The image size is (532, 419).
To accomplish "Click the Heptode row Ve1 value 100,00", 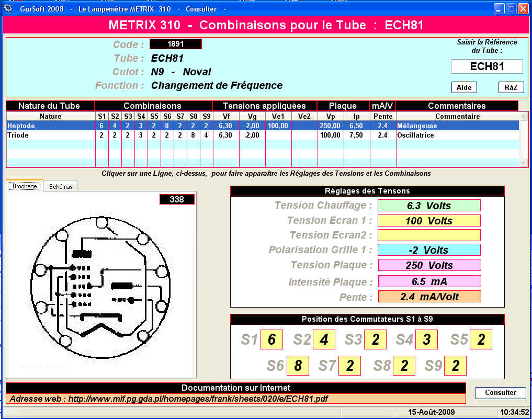I will click(278, 126).
